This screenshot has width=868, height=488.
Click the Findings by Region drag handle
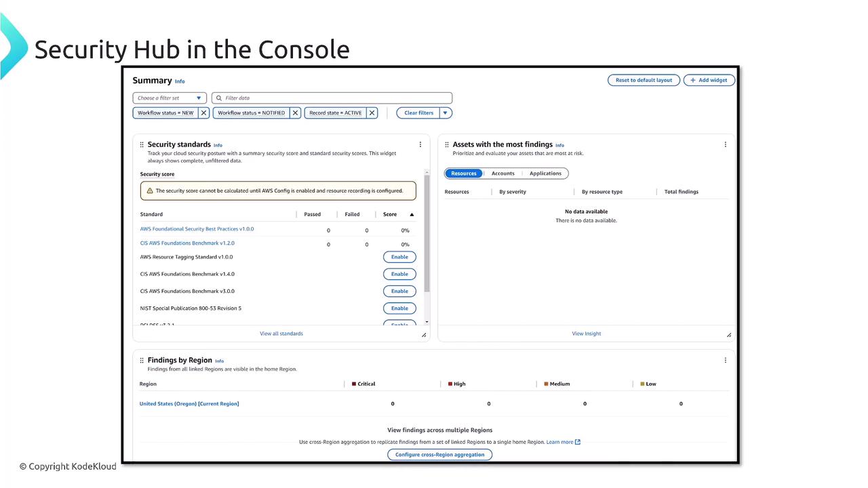point(142,361)
